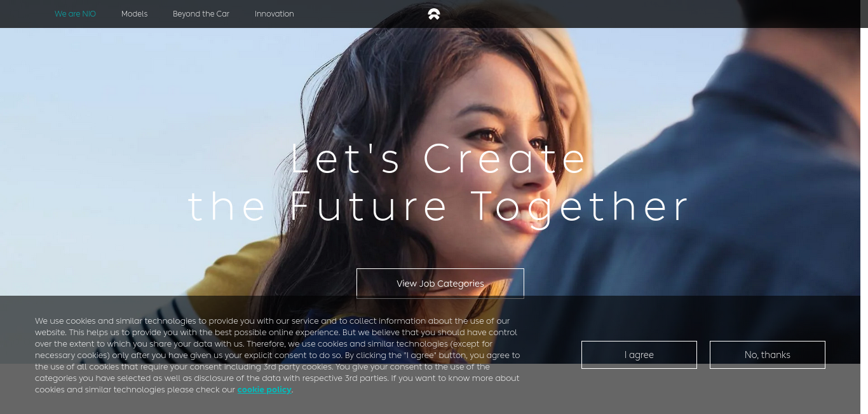Viewport: 868px width, 414px height.
Task: Select Beyond the Car in navigation
Action: (x=201, y=14)
